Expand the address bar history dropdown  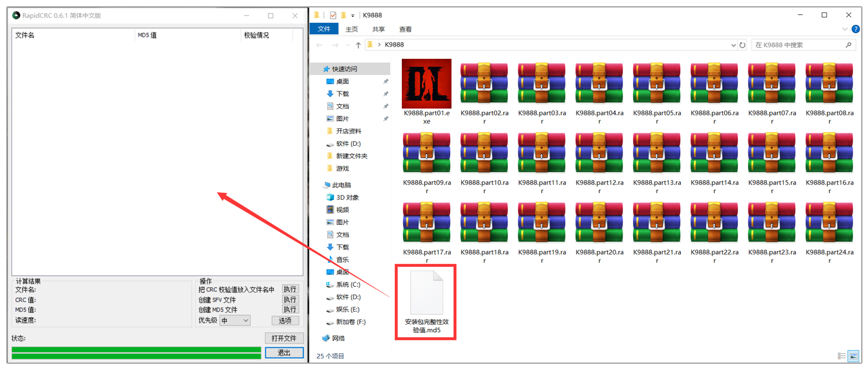coord(733,45)
